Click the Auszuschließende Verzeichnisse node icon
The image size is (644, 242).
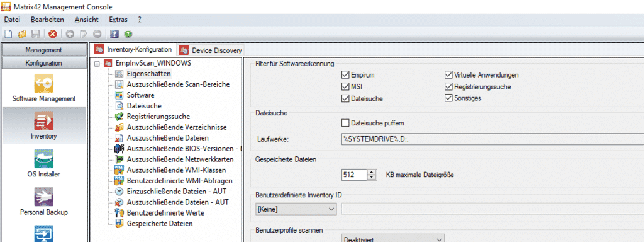[x=119, y=127]
